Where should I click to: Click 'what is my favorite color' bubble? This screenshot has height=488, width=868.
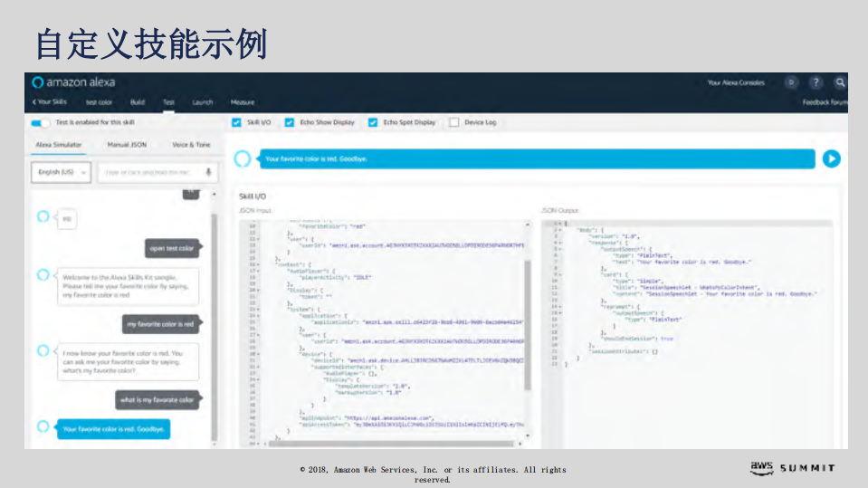click(x=157, y=400)
